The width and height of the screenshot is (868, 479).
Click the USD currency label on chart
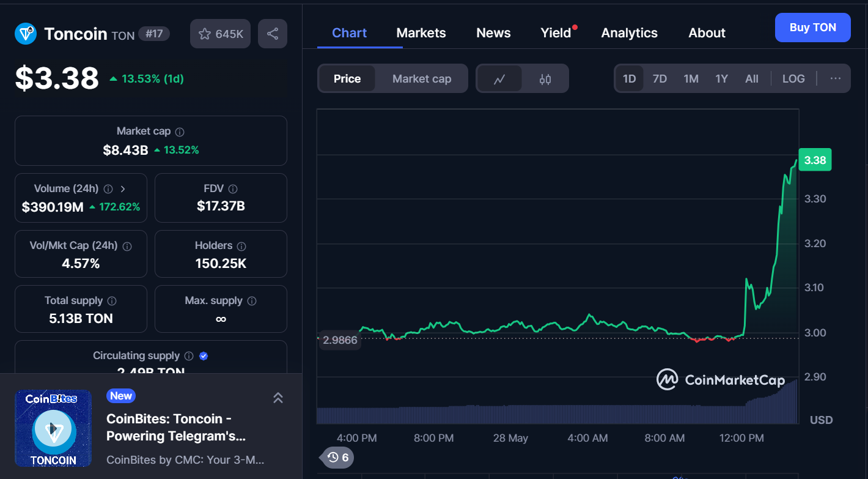(821, 420)
